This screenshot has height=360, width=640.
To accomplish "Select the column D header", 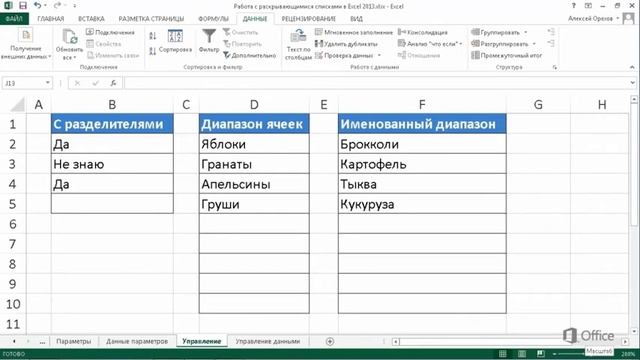I will click(254, 105).
